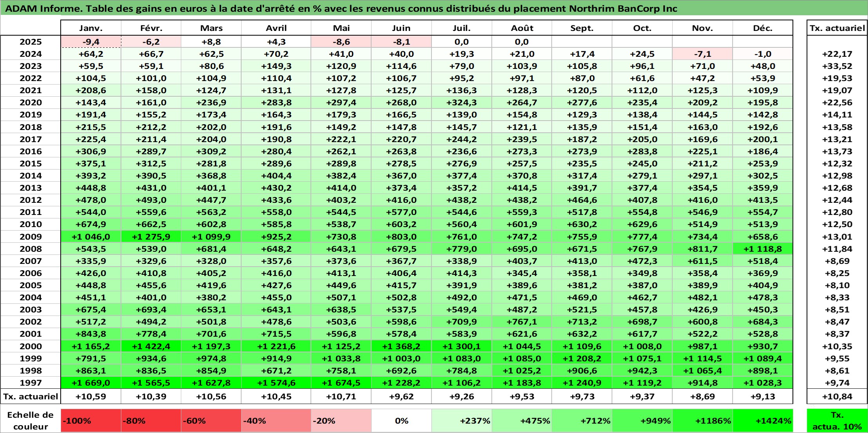Image resolution: width=868 pixels, height=433 pixels.
Task: Select cell +149,3 in 2023 row
Action: tap(276, 66)
